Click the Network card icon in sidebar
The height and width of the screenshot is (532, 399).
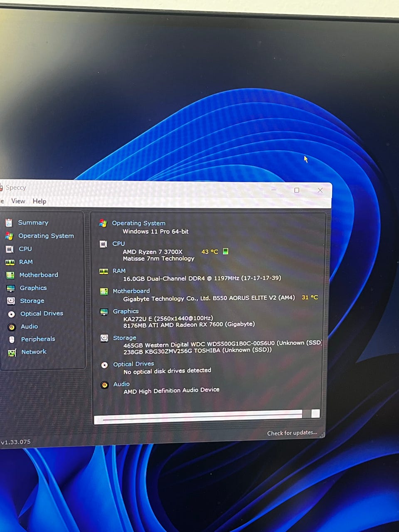tap(12, 353)
